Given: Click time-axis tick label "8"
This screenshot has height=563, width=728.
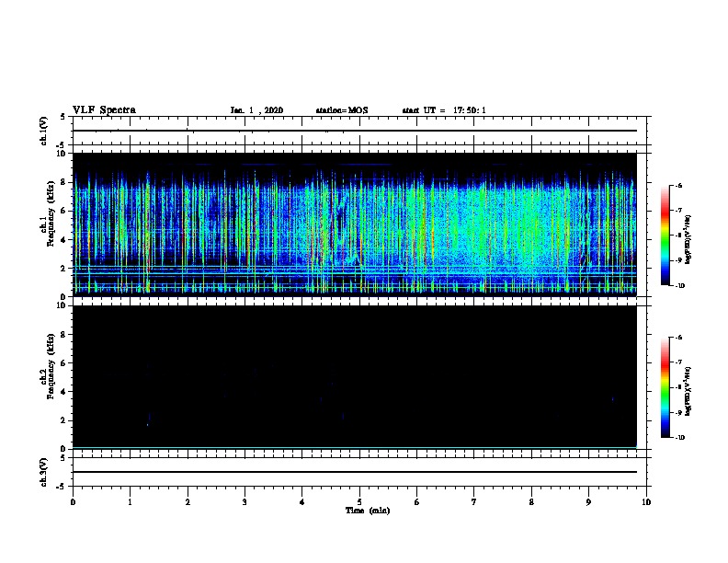Looking at the screenshot, I should tap(531, 502).
